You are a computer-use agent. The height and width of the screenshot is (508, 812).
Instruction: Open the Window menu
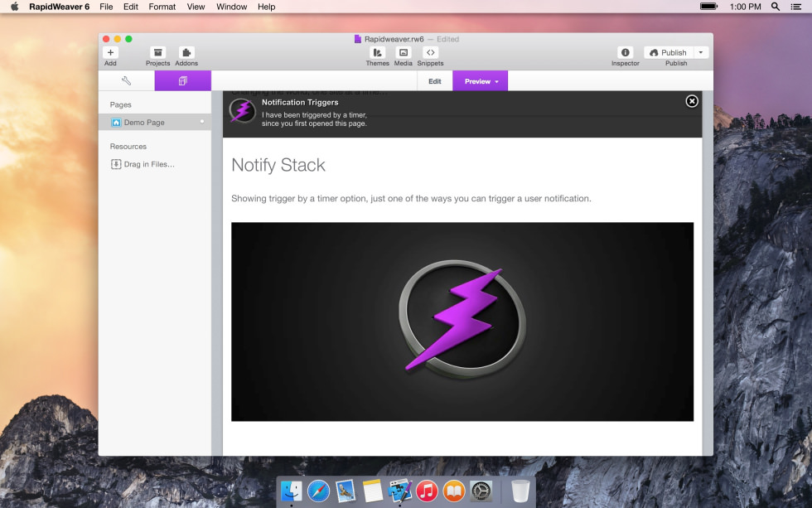pos(231,7)
